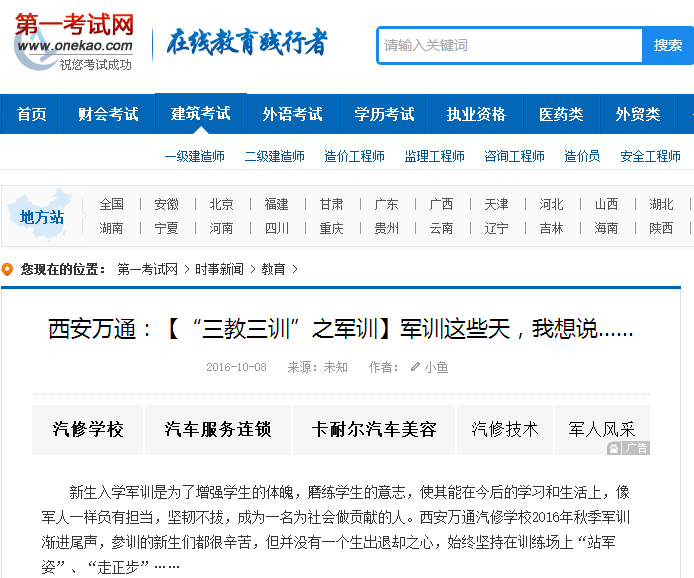Click 教育 in the breadcrumb trail
The width and height of the screenshot is (694, 578).
(x=273, y=269)
